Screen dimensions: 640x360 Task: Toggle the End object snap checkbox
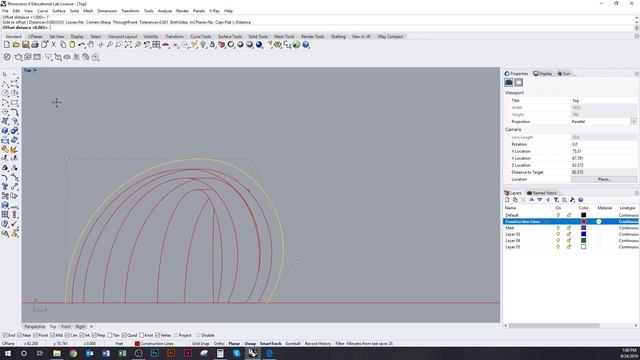[x=5, y=336]
